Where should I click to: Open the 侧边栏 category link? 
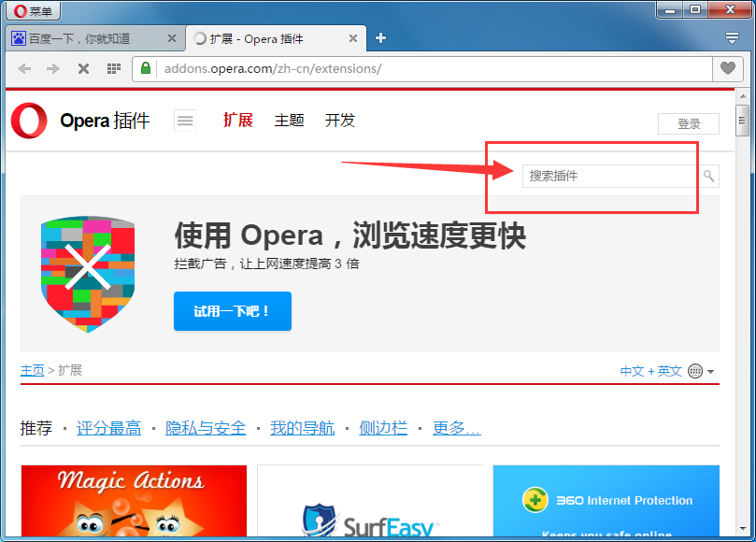(383, 428)
